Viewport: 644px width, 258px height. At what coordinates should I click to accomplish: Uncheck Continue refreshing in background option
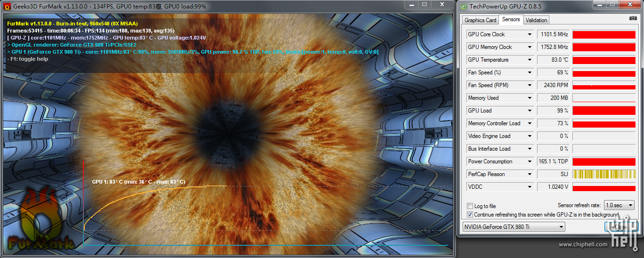click(470, 215)
